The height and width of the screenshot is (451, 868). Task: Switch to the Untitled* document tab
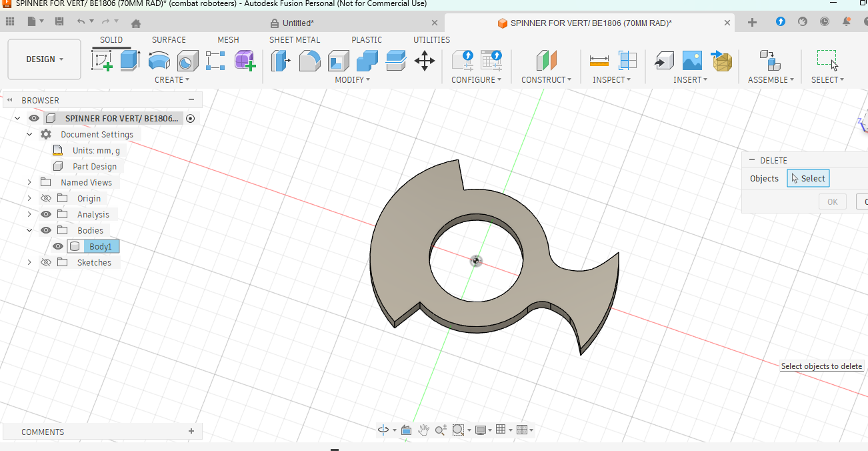298,23
